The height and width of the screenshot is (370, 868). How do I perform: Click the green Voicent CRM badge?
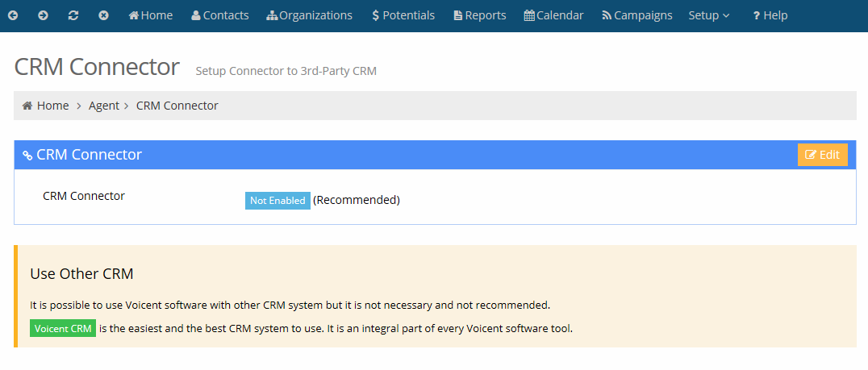coord(63,329)
